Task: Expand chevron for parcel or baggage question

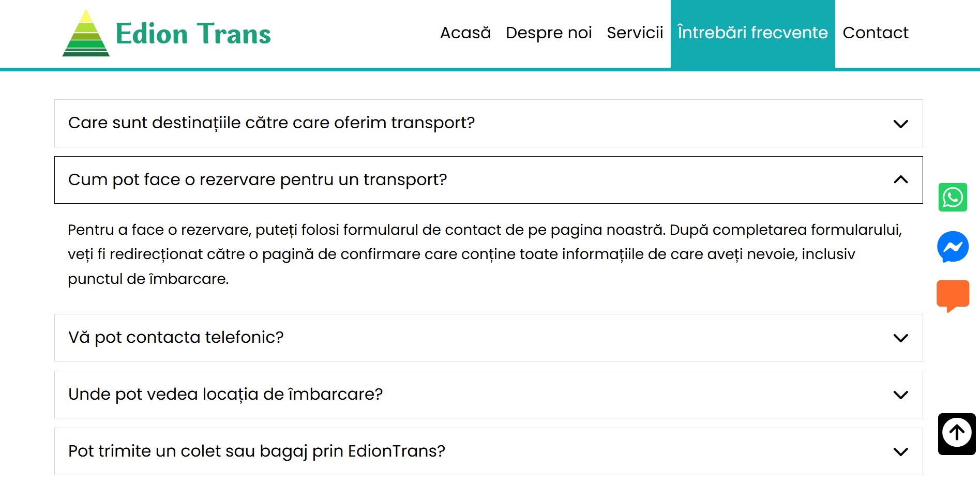Action: (900, 452)
